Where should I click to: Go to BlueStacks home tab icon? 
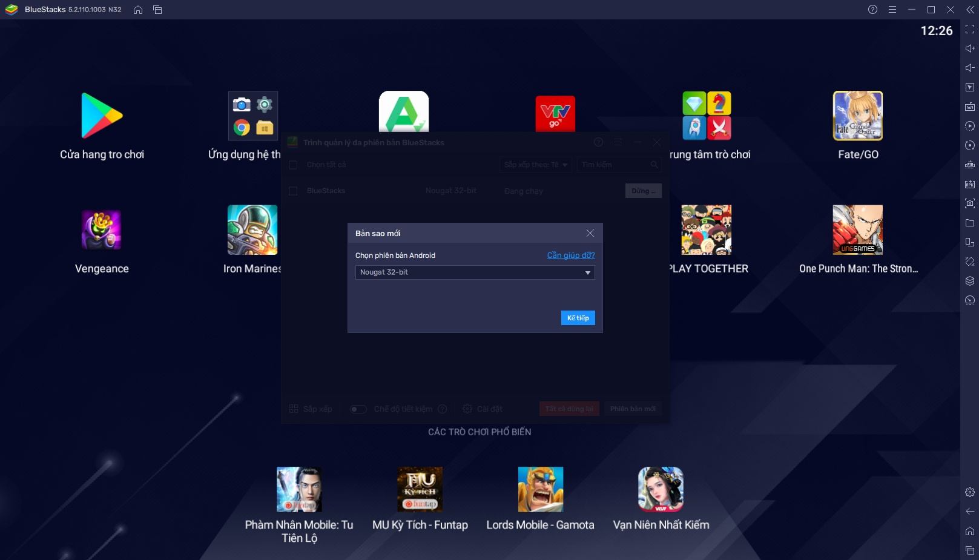point(138,10)
